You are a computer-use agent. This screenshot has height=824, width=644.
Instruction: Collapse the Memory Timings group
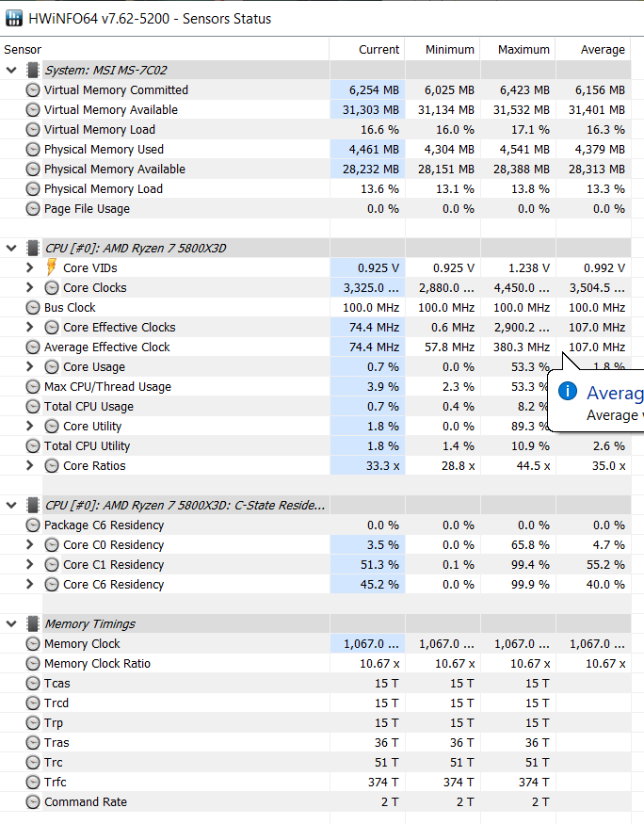[11, 624]
